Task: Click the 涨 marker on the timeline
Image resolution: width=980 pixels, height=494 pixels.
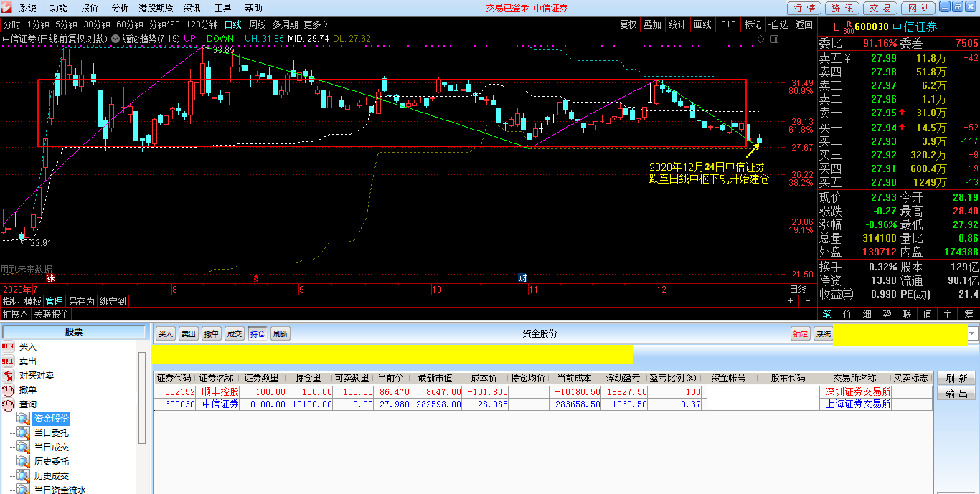Action: 50,277
